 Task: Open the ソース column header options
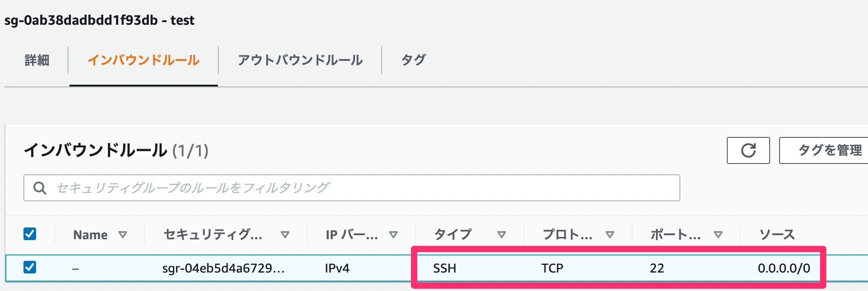coord(777,234)
